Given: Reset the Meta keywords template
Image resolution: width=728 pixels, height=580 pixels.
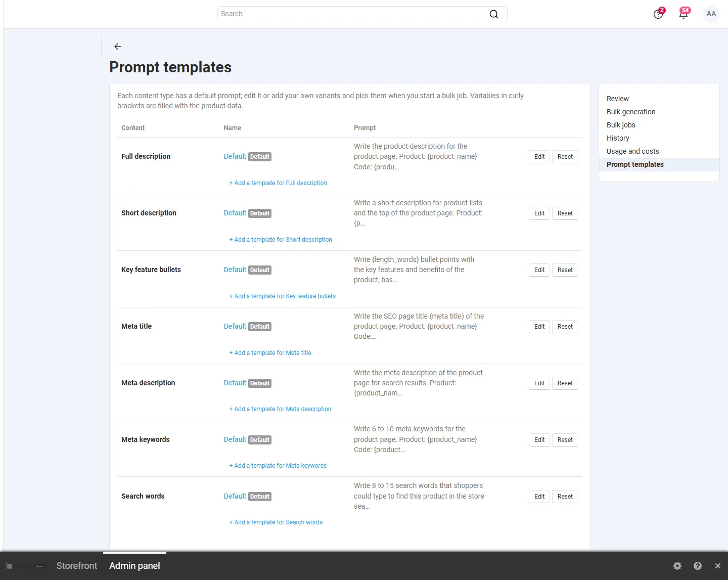Looking at the screenshot, I should (x=565, y=440).
